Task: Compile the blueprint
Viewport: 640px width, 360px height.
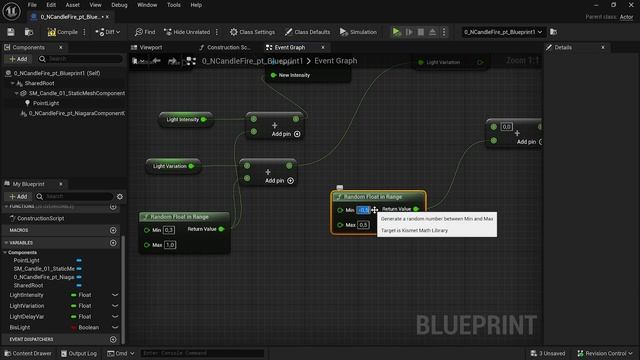Action: tap(62, 32)
